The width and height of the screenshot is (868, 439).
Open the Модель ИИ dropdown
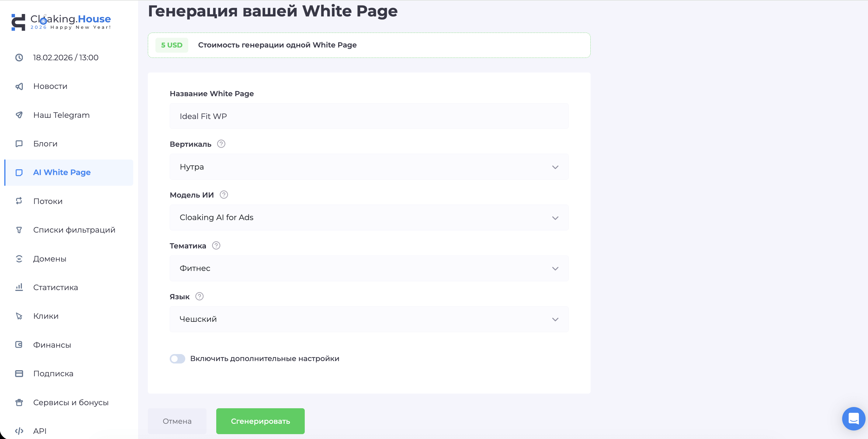pyautogui.click(x=369, y=217)
